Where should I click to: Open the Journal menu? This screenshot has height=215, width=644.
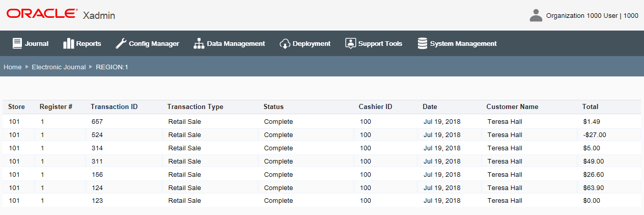coord(31,43)
